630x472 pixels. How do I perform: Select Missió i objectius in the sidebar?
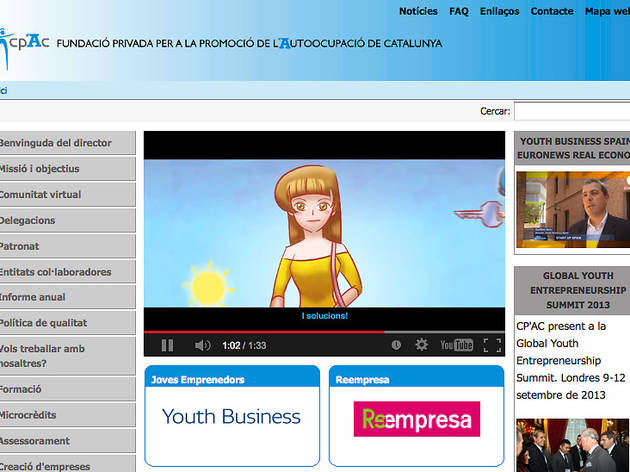[x=68, y=169]
